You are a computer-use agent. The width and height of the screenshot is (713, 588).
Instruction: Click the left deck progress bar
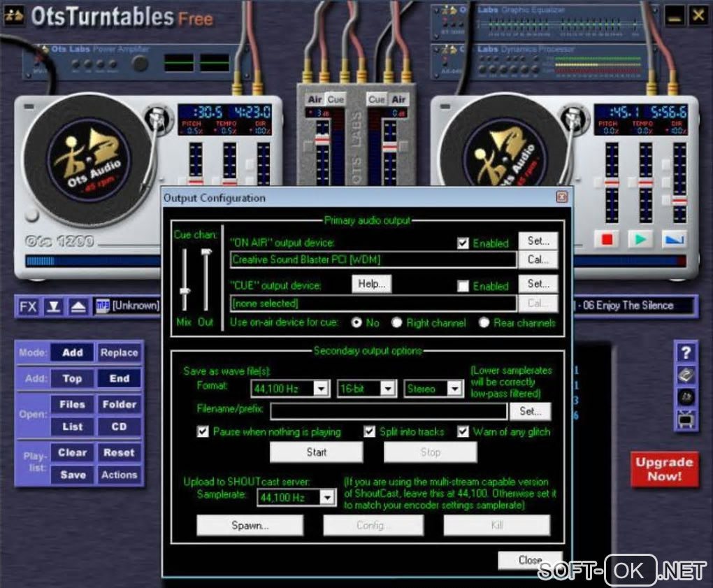coord(94,261)
